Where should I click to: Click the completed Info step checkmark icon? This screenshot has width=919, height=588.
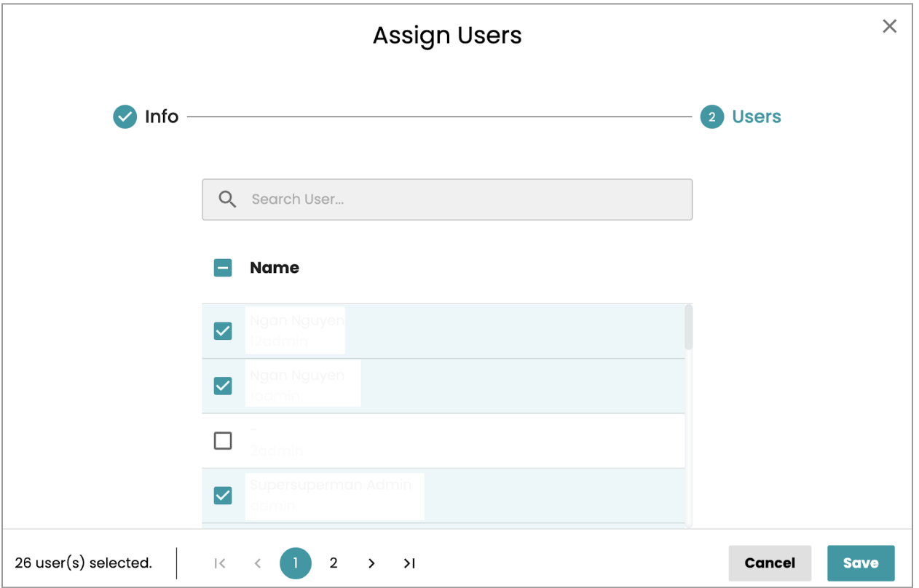(x=125, y=116)
